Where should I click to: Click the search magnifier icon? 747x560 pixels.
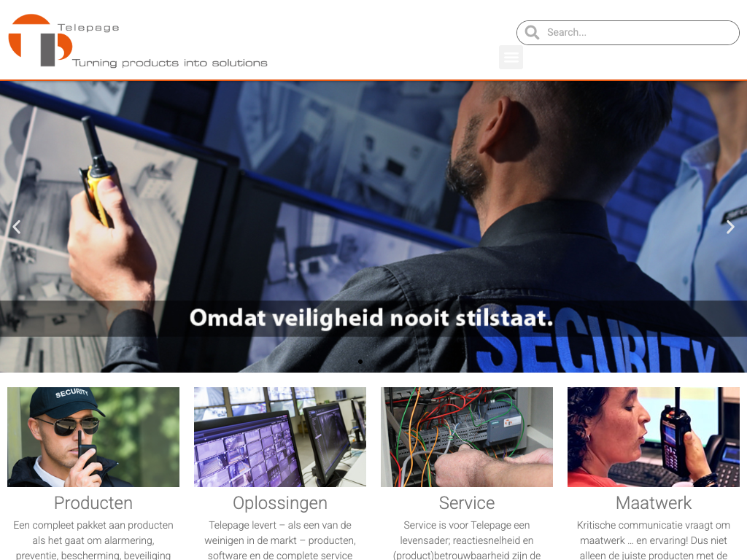point(532,32)
